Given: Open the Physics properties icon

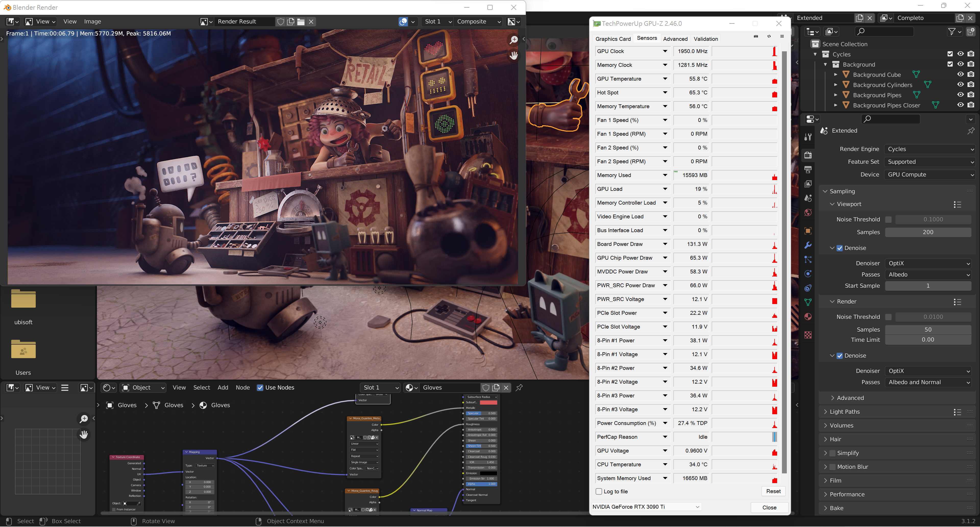Looking at the screenshot, I should click(808, 274).
